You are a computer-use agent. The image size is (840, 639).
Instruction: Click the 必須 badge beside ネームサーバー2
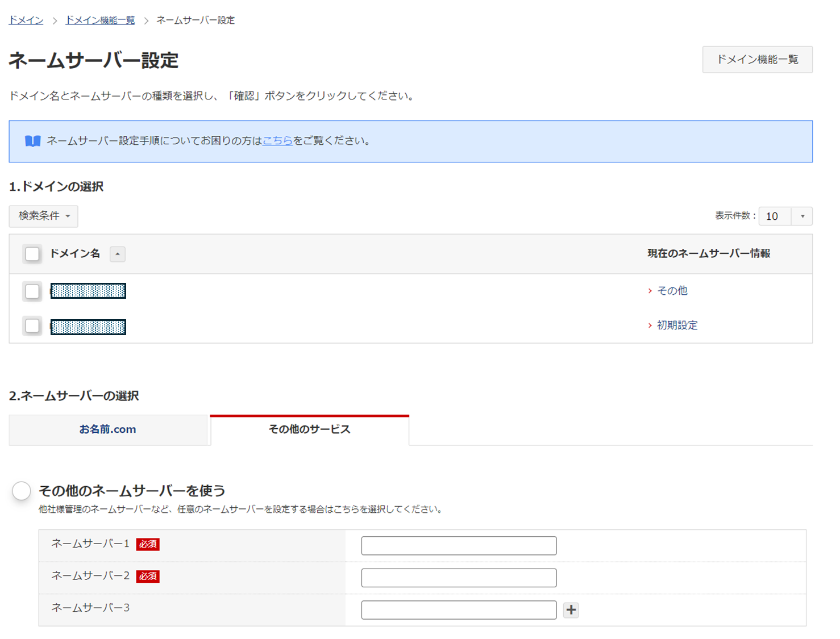pyautogui.click(x=148, y=577)
